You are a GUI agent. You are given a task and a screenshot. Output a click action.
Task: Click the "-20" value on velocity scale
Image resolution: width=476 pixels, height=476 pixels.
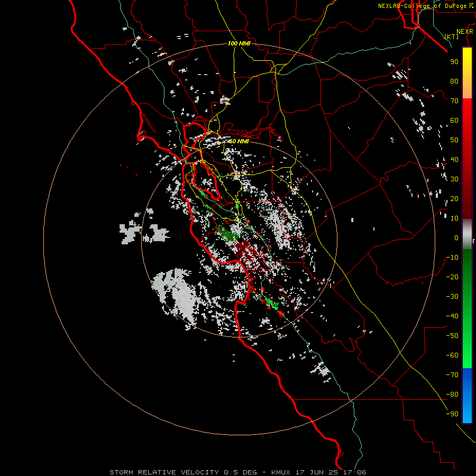[452, 277]
